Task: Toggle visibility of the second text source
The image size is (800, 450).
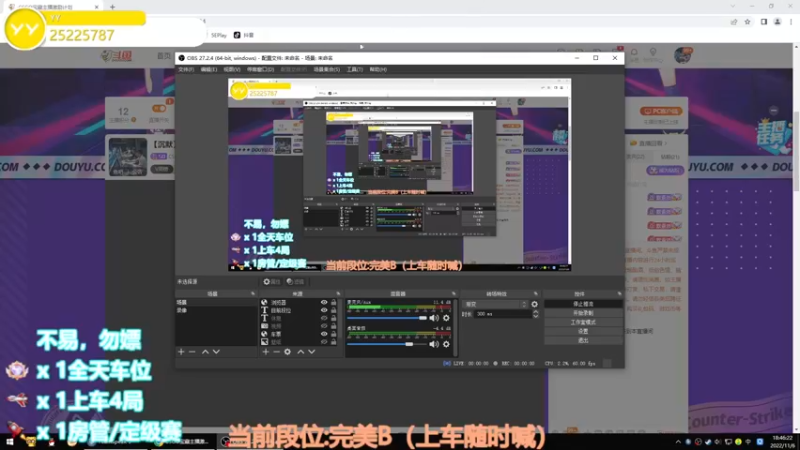Action: [324, 310]
